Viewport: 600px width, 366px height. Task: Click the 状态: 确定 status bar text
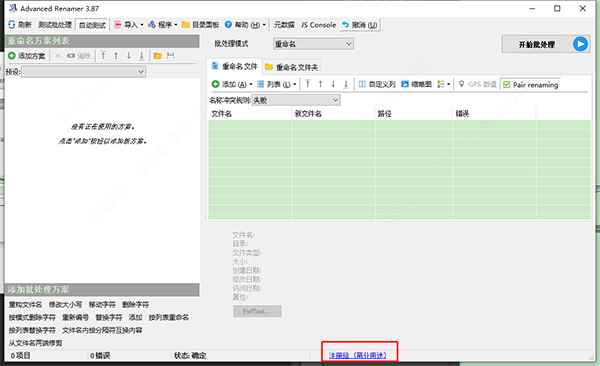click(x=190, y=356)
